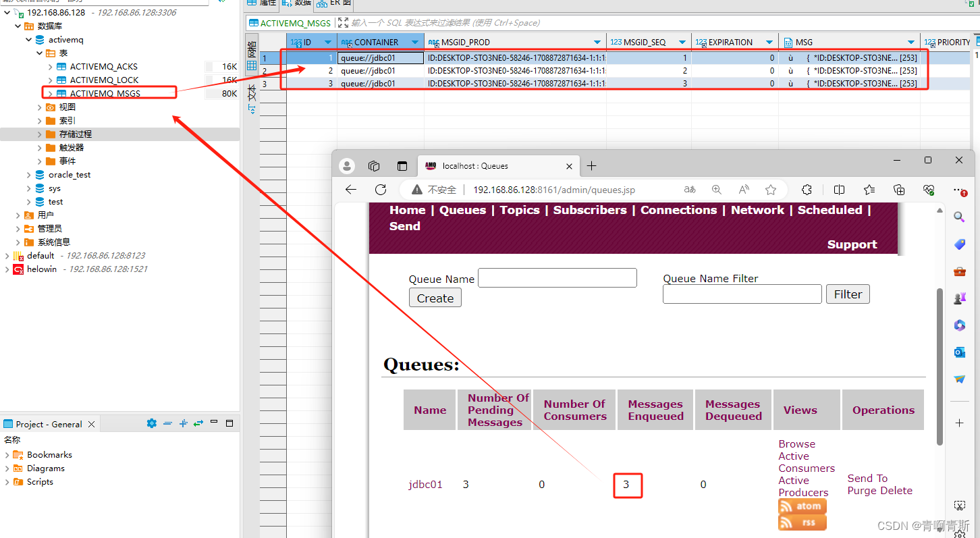The image size is (980, 538).
Task: Open the Connections page link
Action: pyautogui.click(x=678, y=210)
